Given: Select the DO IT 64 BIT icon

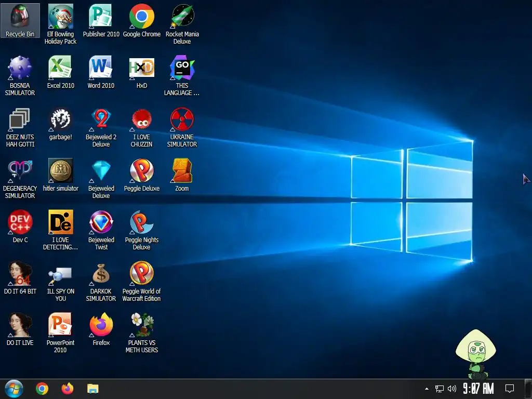Looking at the screenshot, I should (x=20, y=278).
